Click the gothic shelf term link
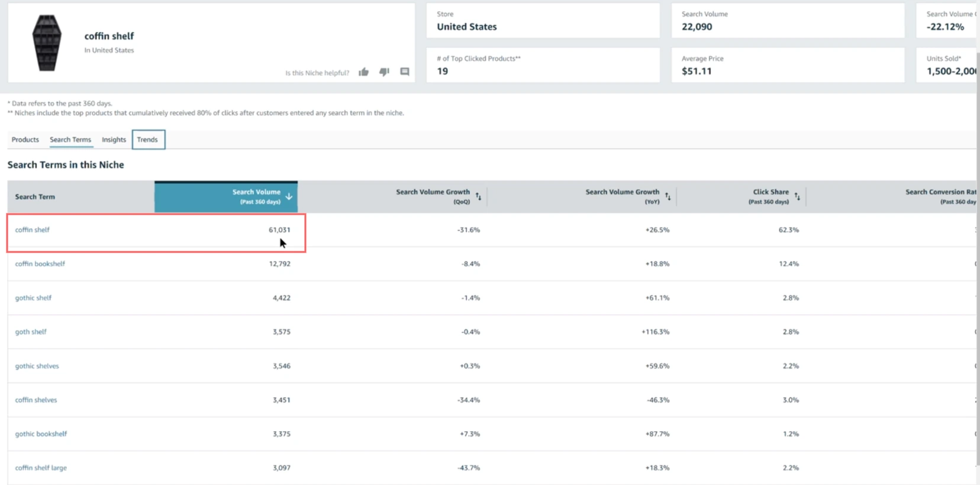 [34, 298]
